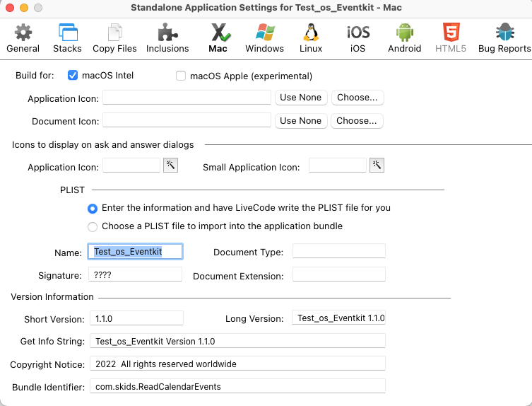Click the dialog Application Icon picker wand
Screen dimensions: 532x406
(170, 166)
